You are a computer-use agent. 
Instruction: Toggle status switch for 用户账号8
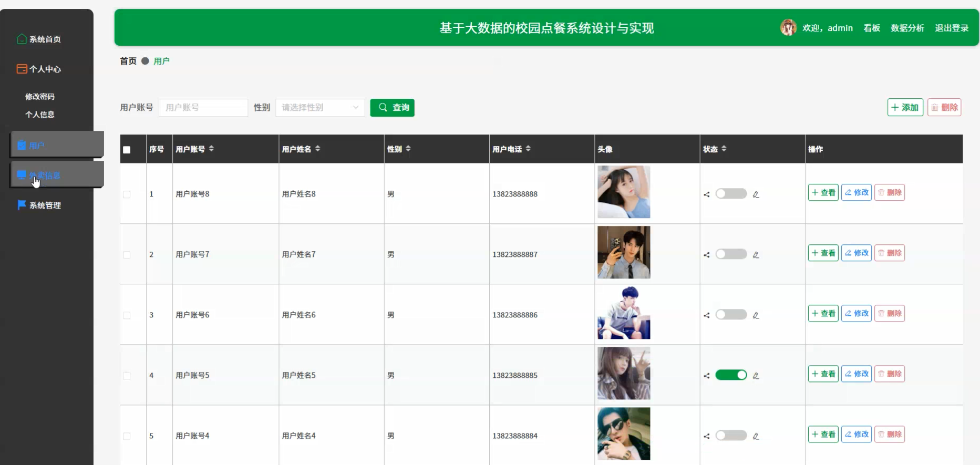[731, 193]
